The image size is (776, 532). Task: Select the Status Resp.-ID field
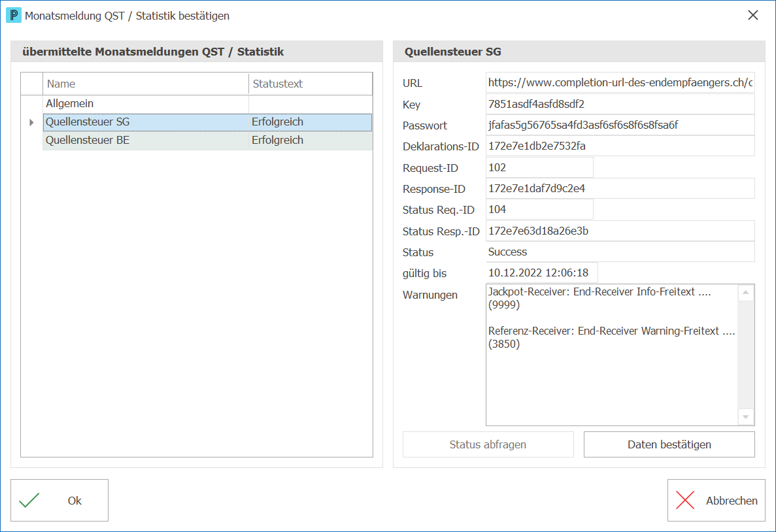[x=620, y=231]
